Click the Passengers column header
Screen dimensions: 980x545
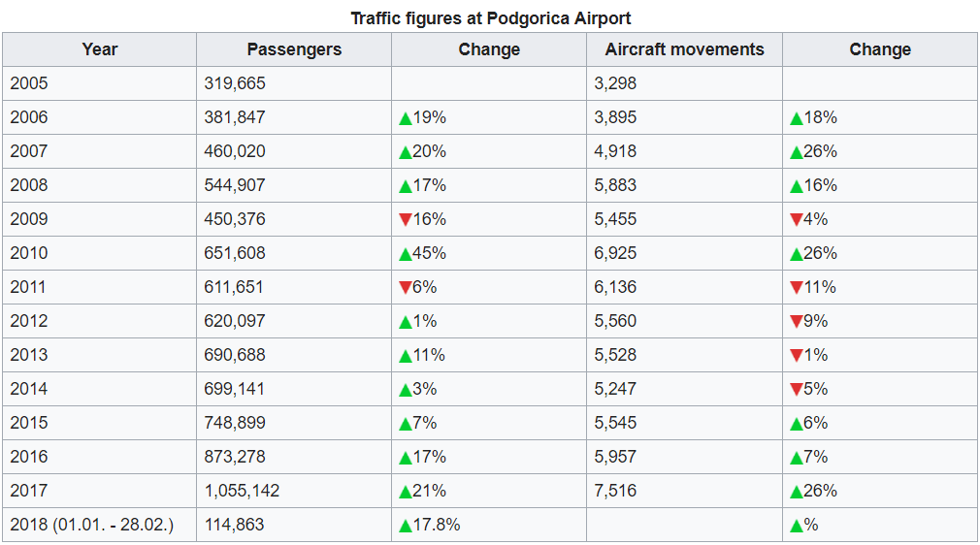294,49
